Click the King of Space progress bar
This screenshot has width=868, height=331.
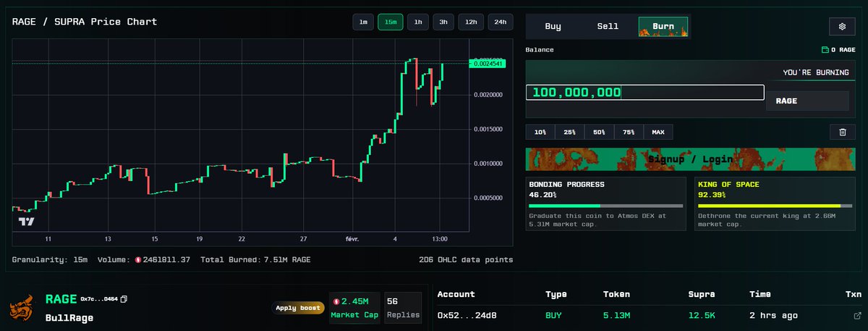coord(775,206)
